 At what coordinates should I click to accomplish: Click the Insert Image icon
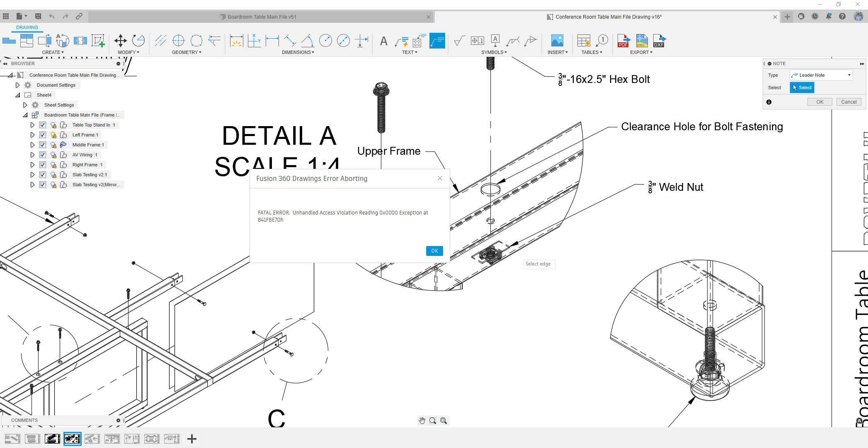point(557,41)
